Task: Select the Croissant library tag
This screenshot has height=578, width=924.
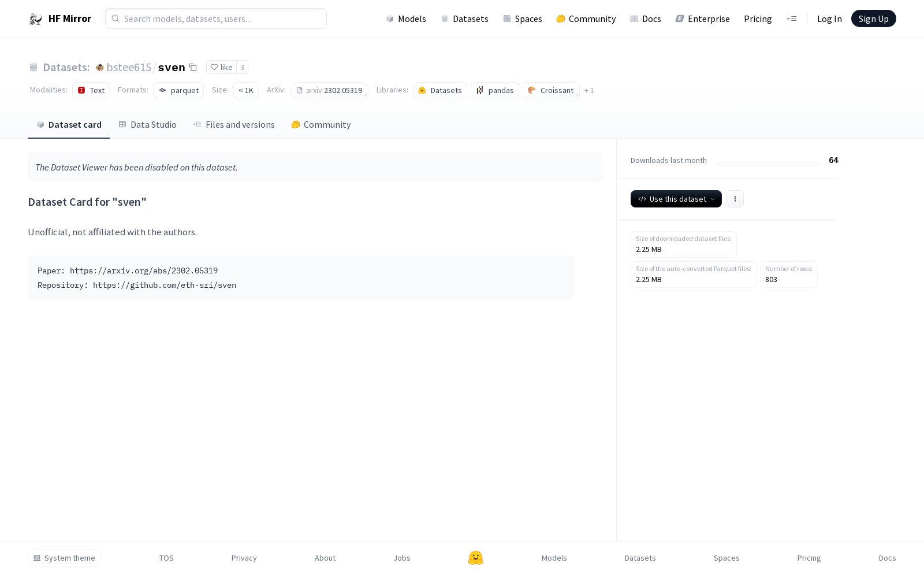Action: coord(551,90)
